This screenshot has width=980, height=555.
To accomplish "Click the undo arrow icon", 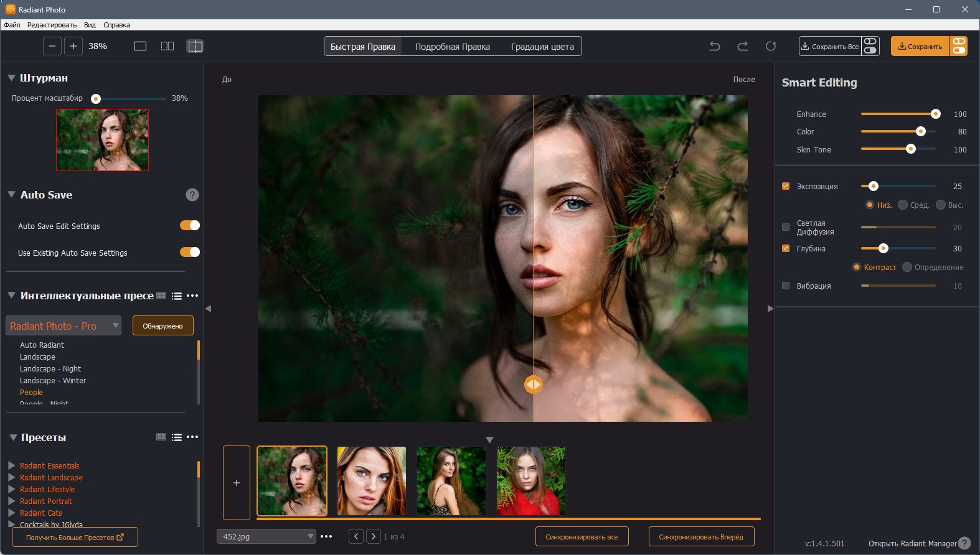I will (715, 46).
